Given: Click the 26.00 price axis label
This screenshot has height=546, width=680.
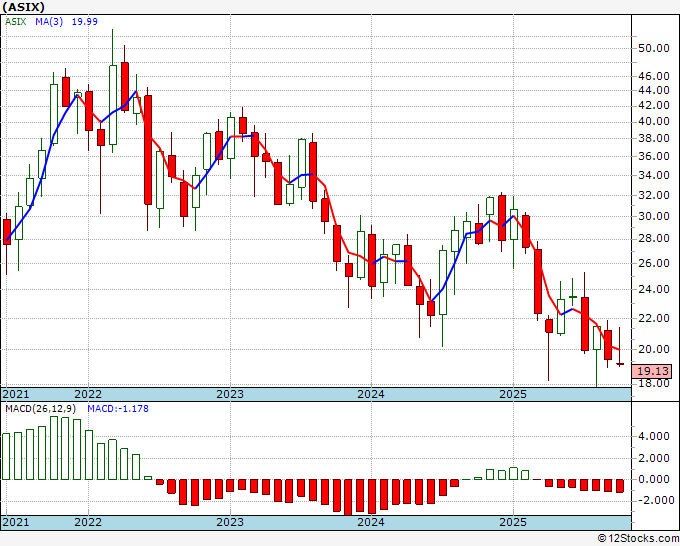Looking at the screenshot, I should 654,263.
